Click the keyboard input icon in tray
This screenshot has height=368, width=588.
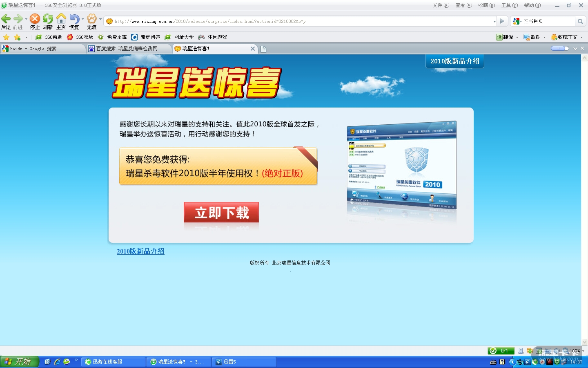pyautogui.click(x=493, y=362)
